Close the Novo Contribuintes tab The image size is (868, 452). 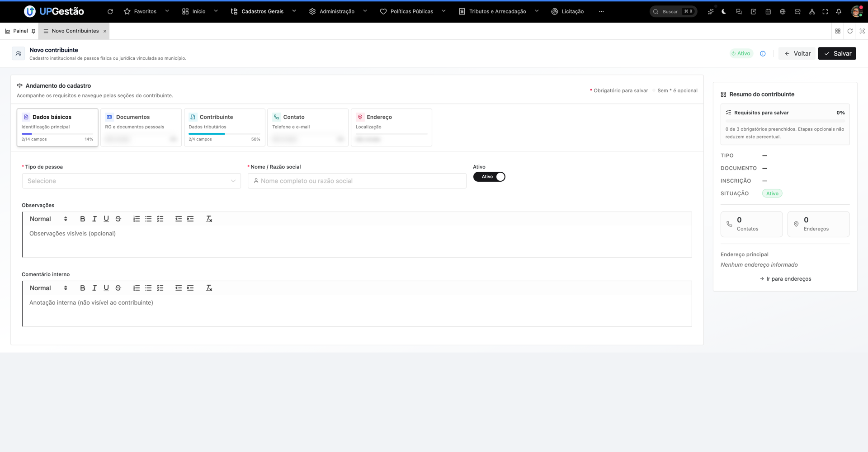point(105,31)
